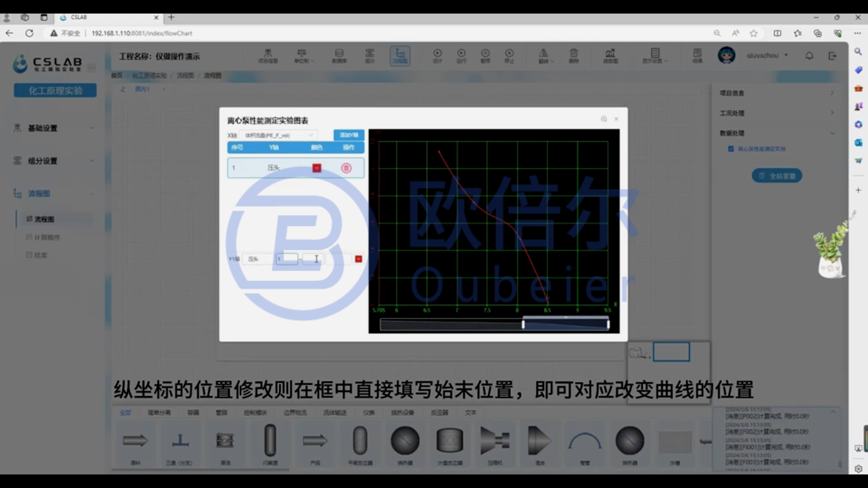Image resolution: width=868 pixels, height=488 pixels.
Task: Click the Y1轴 start value field
Action: (287, 259)
